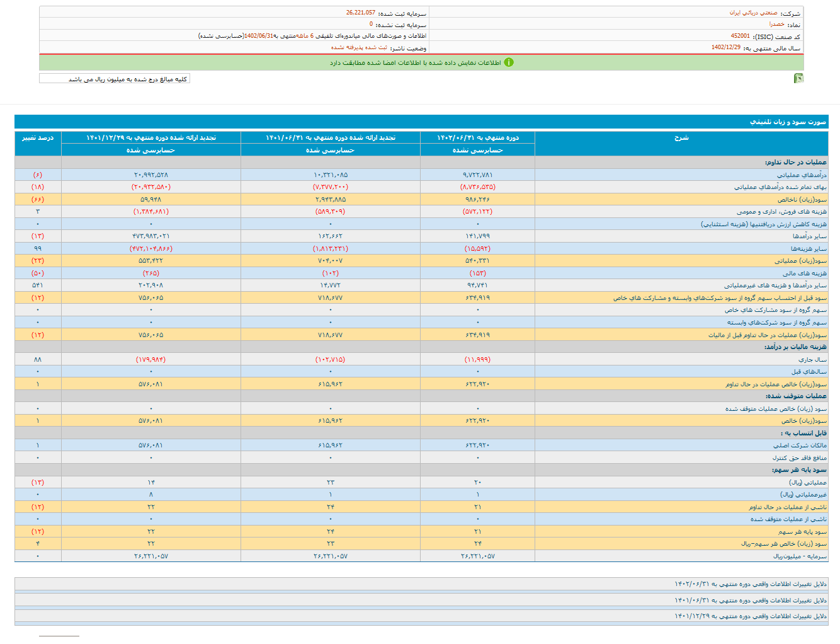Open company name link صنعتي دريائي ايران
This screenshot has width=840, height=644.
point(753,13)
